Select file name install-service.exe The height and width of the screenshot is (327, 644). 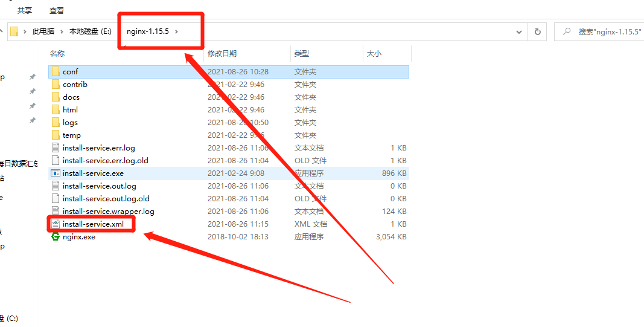(x=93, y=173)
